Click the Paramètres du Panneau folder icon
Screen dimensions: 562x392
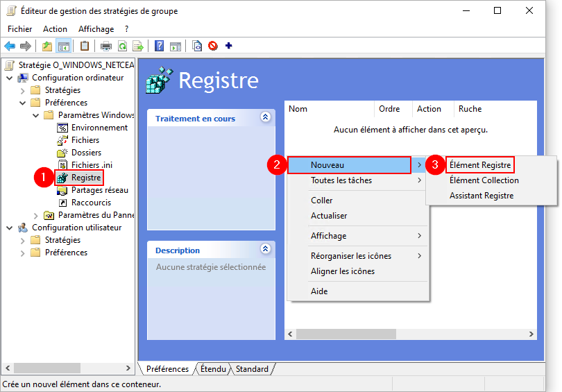click(x=49, y=215)
